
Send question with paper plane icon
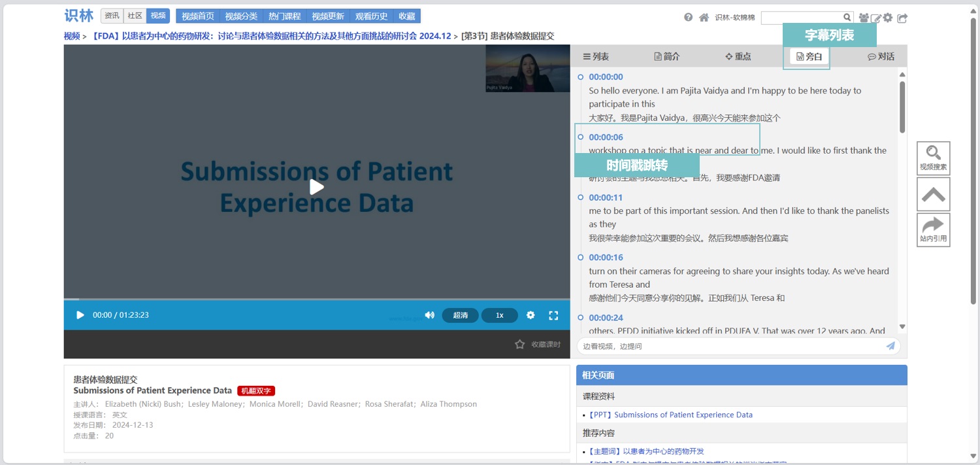[890, 346]
